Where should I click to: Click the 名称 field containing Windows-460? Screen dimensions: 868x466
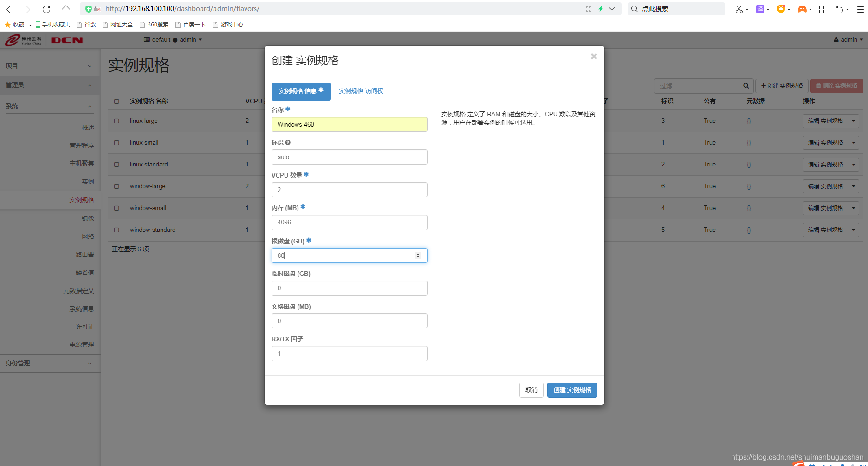coord(350,124)
